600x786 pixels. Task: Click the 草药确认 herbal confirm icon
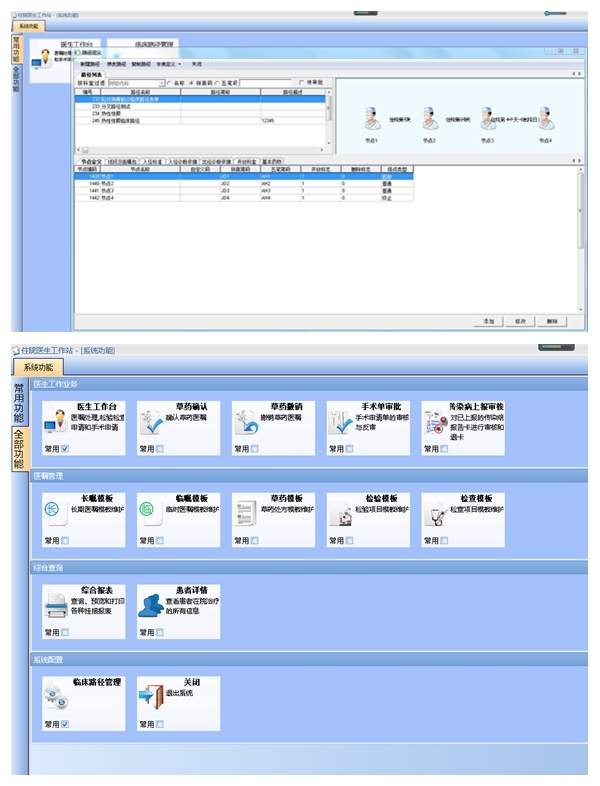[151, 422]
